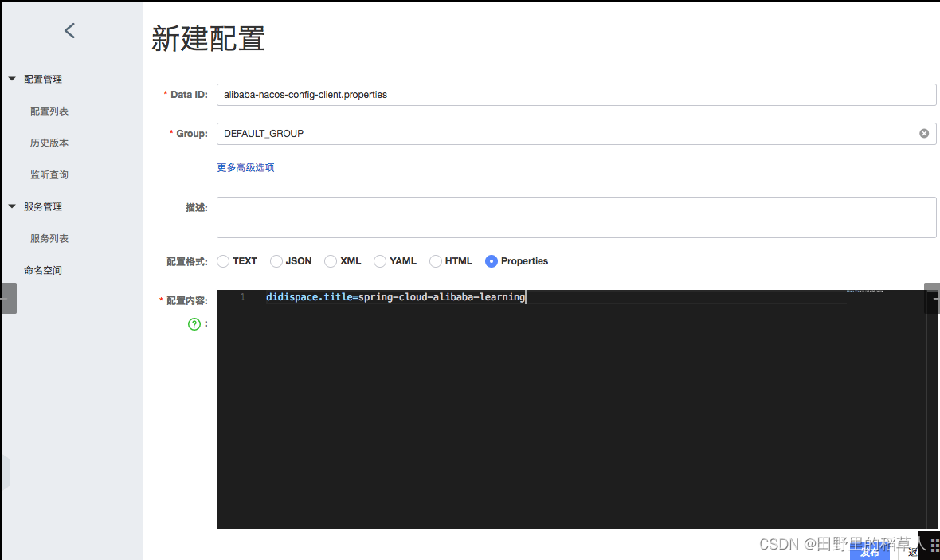The image size is (940, 560).
Task: Click the didispace.title line in the code editor
Action: tap(396, 297)
